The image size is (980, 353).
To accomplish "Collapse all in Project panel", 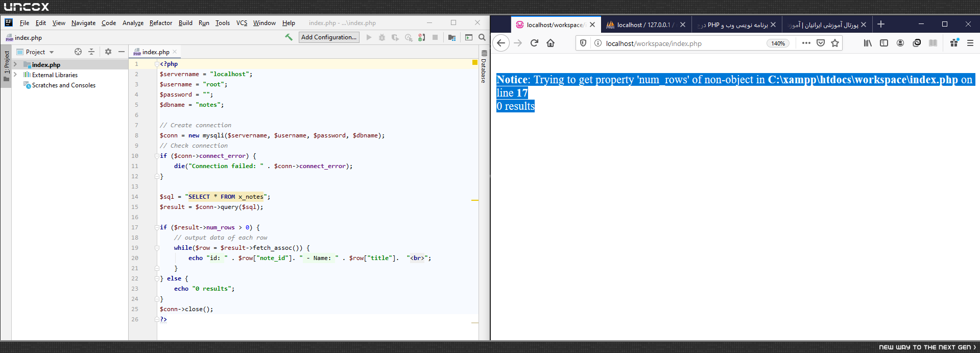I will click(91, 52).
